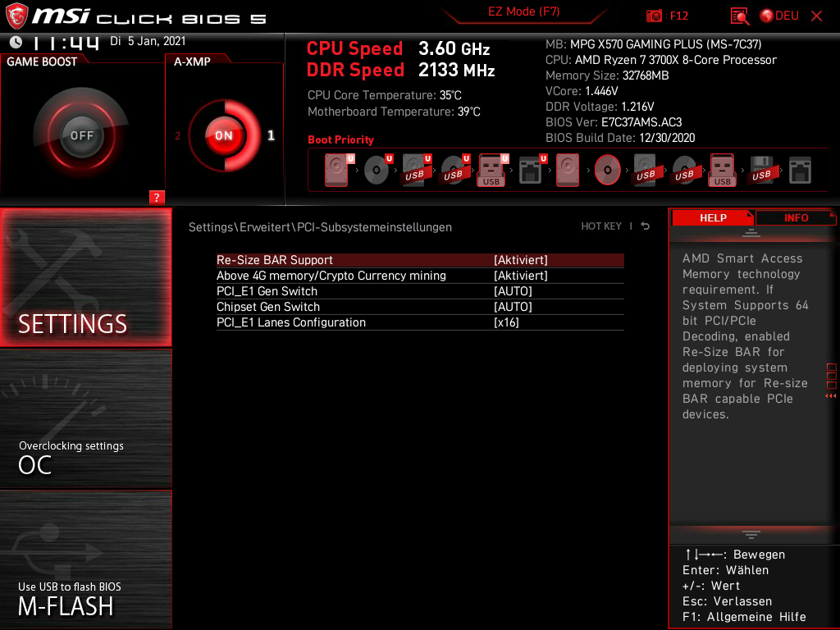Select the UEFI USB key boot icon
Viewport: 840px width, 630px height.
[x=493, y=170]
